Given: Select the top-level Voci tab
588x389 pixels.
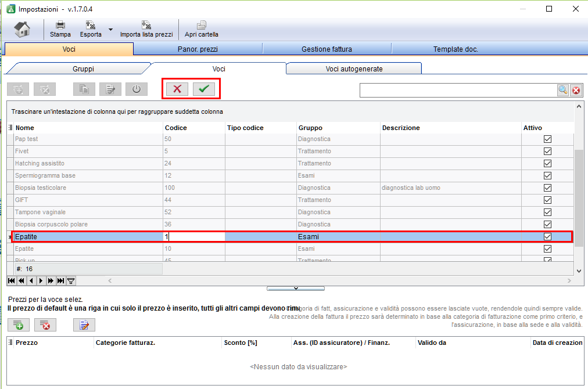Looking at the screenshot, I should 69,49.
